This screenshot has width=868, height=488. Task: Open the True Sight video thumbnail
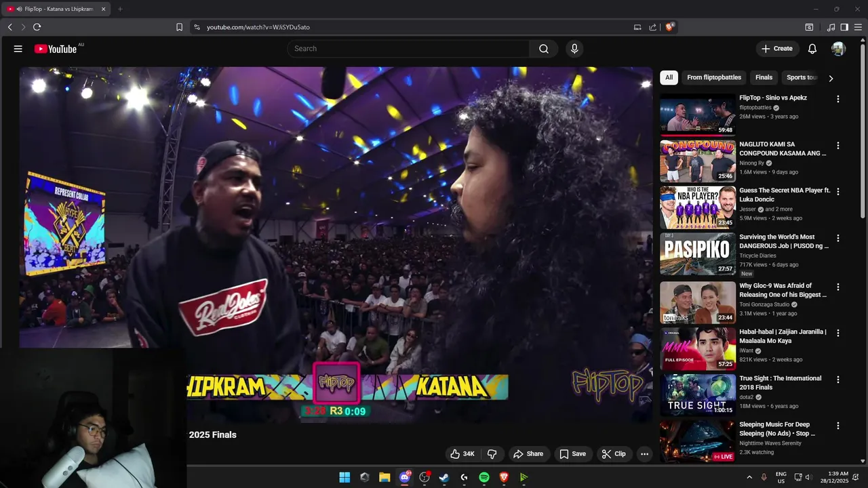click(x=698, y=394)
